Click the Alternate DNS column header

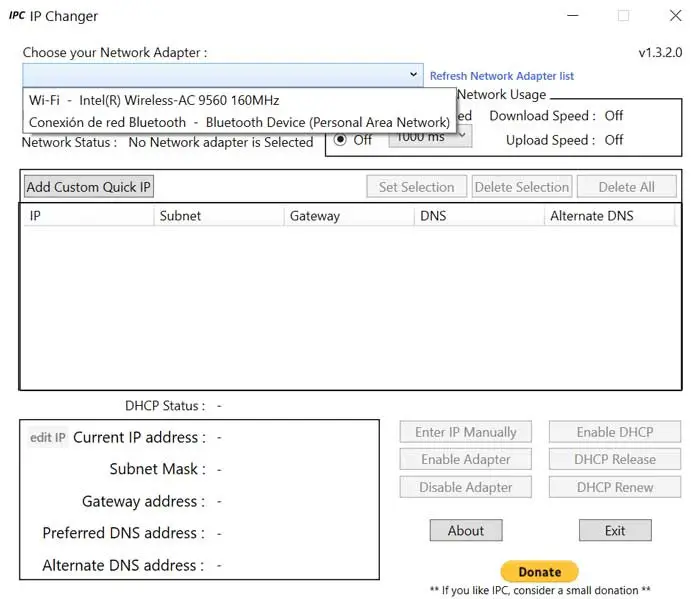point(591,216)
